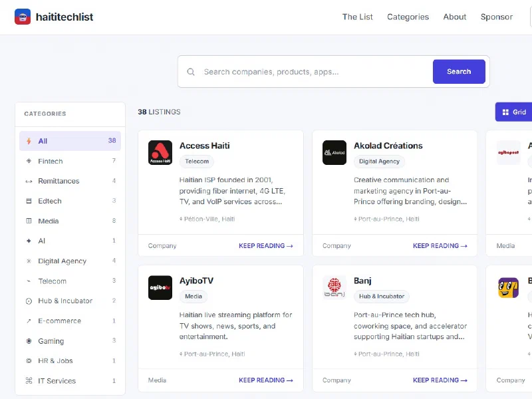The width and height of the screenshot is (532, 399).
Task: Click the Digital Agency asterisk icon
Action: click(x=29, y=261)
